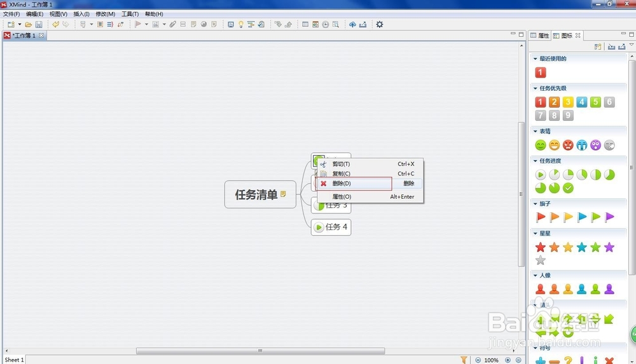Click the filter funnel icon in status bar
Screen dimensions: 636x364
coord(464,360)
